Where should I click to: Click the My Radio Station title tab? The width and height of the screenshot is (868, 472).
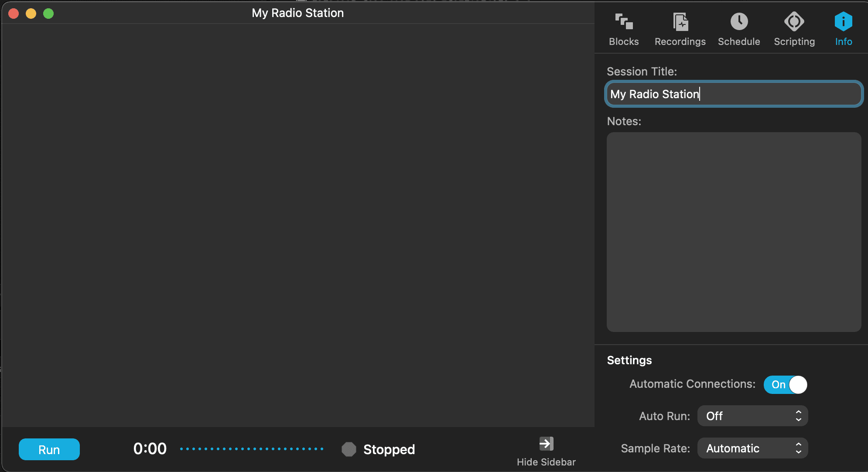pos(299,13)
